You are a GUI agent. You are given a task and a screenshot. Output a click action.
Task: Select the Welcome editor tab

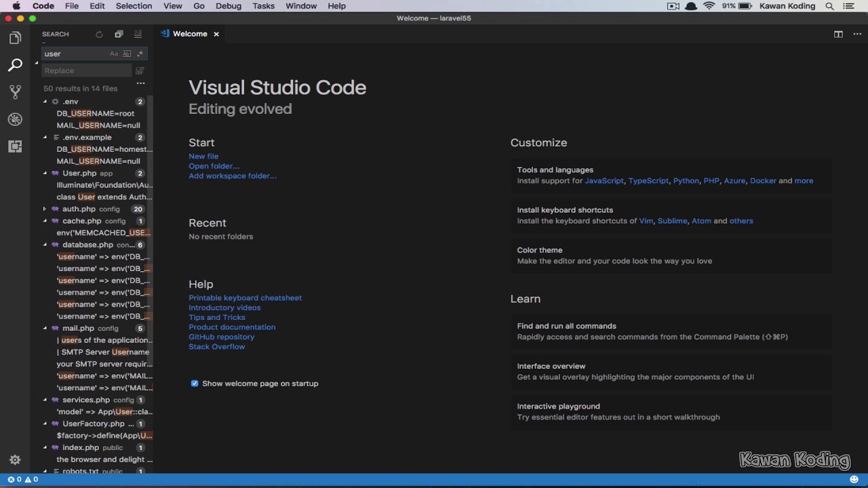pyautogui.click(x=190, y=34)
